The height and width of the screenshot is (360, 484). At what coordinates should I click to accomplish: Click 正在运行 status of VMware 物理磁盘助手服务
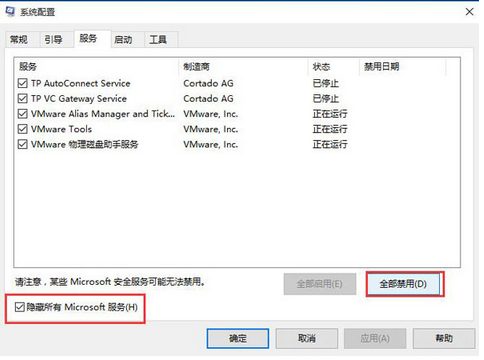[x=330, y=145]
